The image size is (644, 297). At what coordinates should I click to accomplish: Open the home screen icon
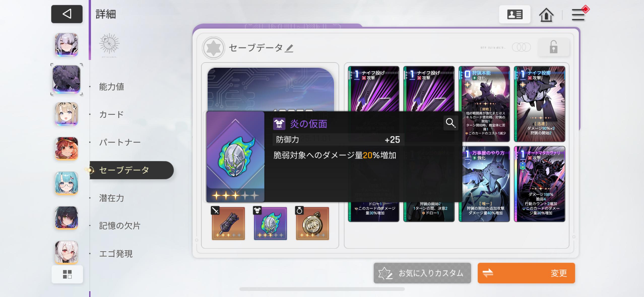[x=546, y=15]
